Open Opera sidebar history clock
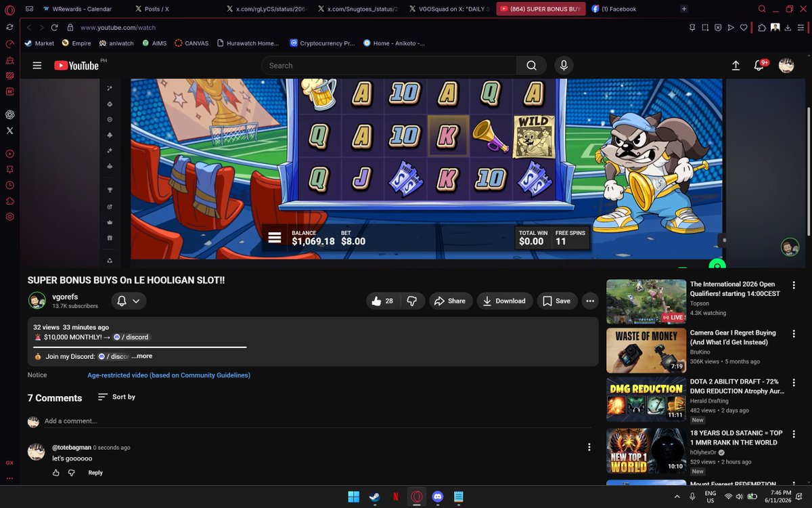This screenshot has width=812, height=508. (x=9, y=186)
